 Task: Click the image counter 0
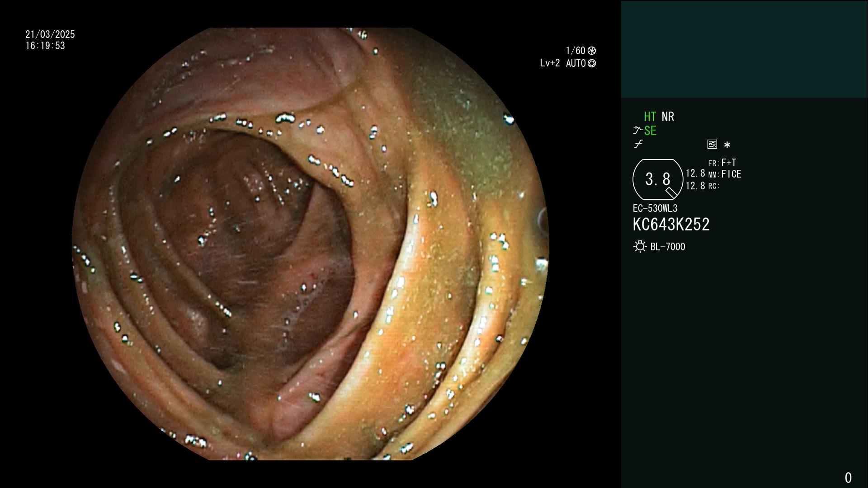click(848, 478)
